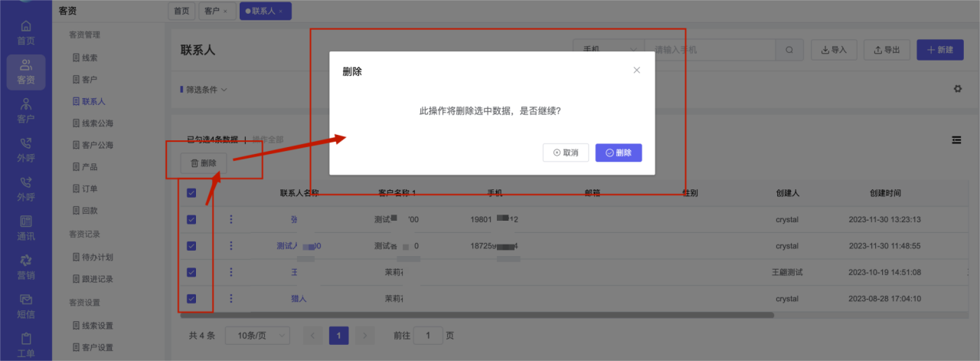Focus the 前往 page number input
Image resolution: width=980 pixels, height=361 pixels.
[428, 336]
